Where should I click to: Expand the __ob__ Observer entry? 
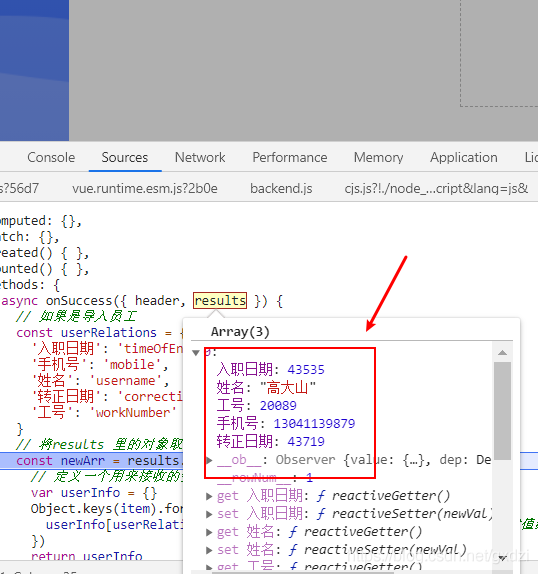[209, 460]
